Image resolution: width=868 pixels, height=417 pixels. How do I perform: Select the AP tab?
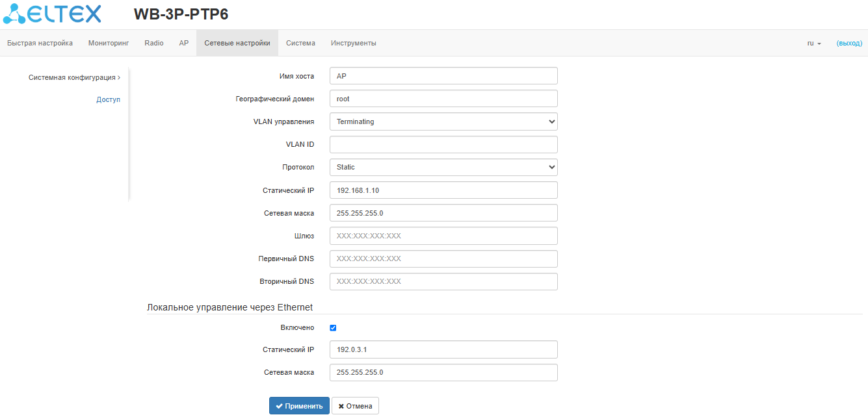184,43
